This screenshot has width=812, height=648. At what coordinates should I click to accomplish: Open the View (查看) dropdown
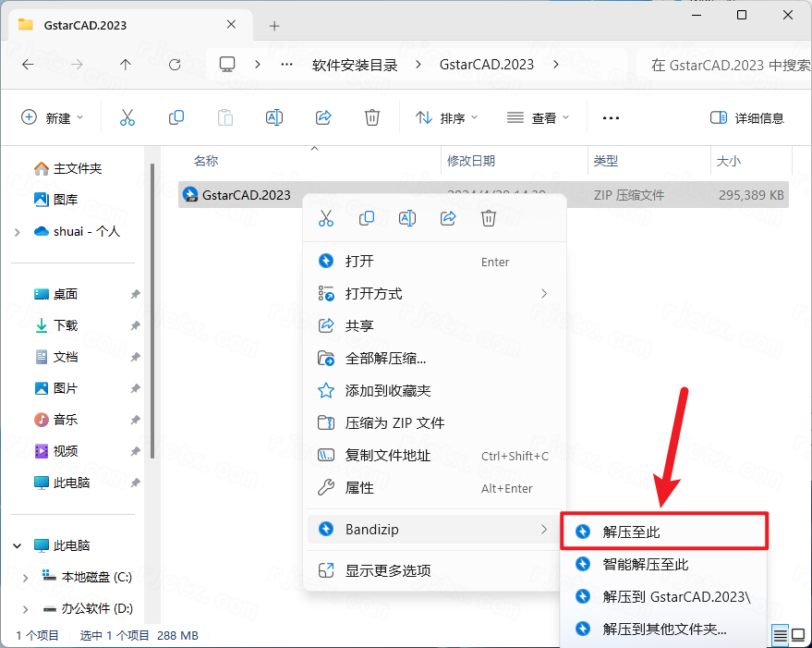[x=539, y=117]
